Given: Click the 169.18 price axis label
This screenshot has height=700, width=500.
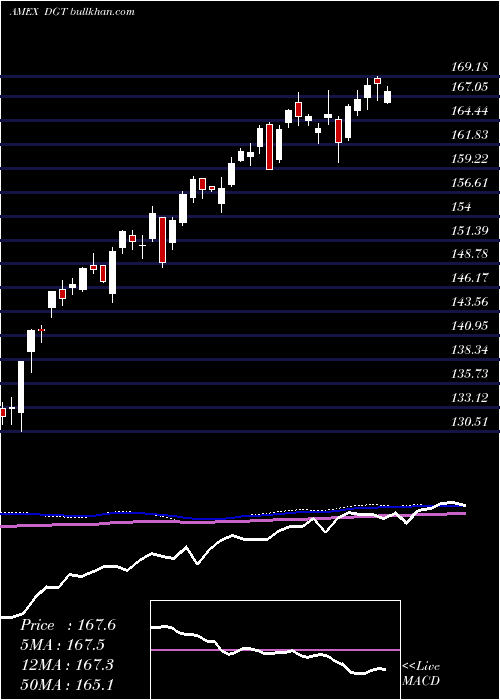Looking at the screenshot, I should pos(470,67).
